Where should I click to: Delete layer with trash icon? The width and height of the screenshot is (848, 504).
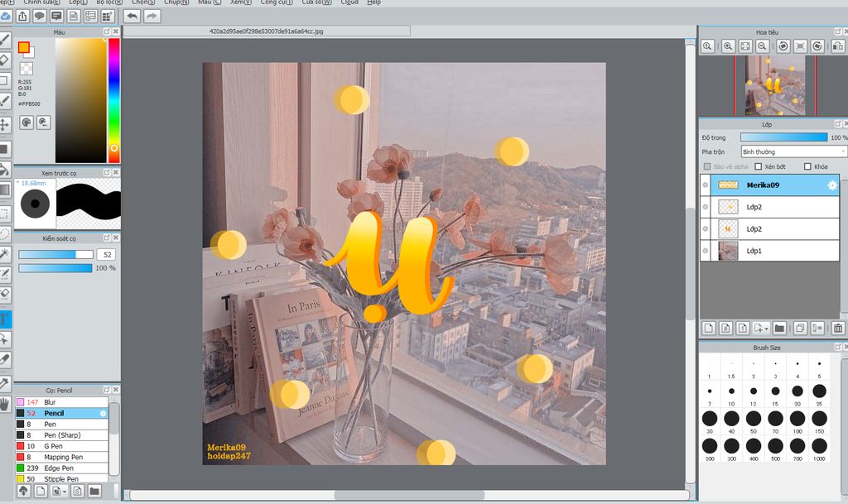[x=838, y=328]
